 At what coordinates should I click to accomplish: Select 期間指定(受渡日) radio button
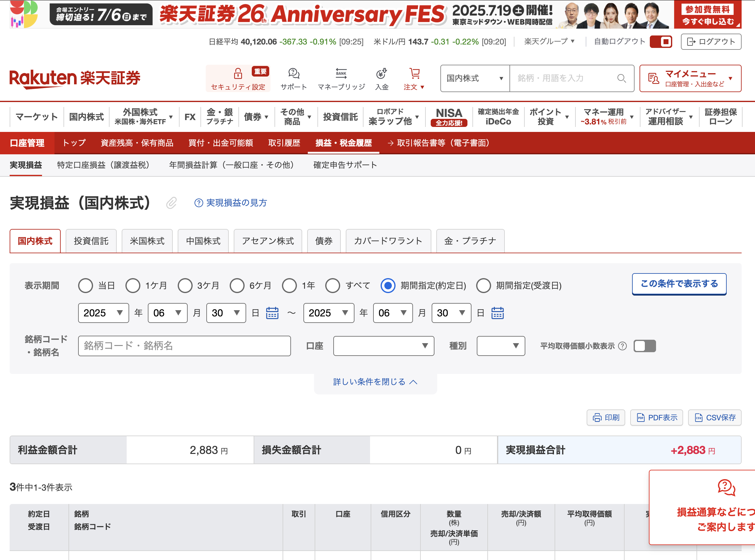click(x=483, y=285)
